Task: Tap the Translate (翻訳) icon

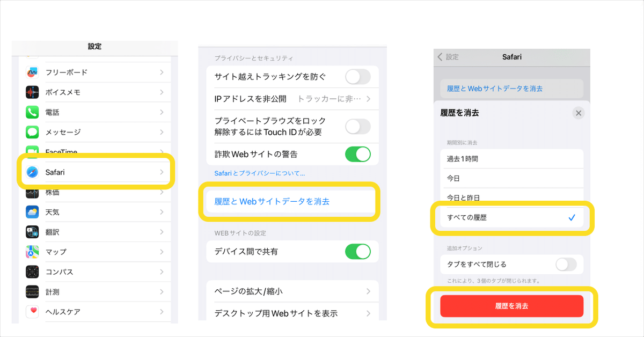Action: pyautogui.click(x=32, y=232)
